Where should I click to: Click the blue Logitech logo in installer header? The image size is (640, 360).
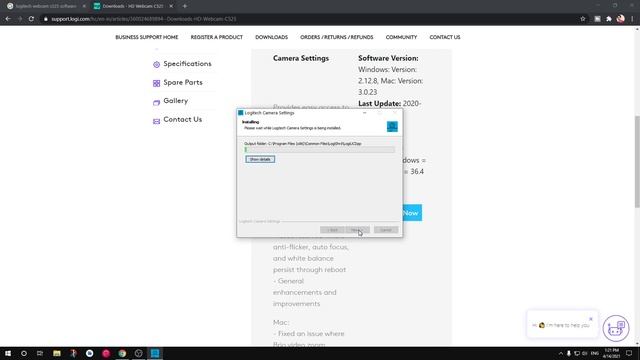click(392, 127)
